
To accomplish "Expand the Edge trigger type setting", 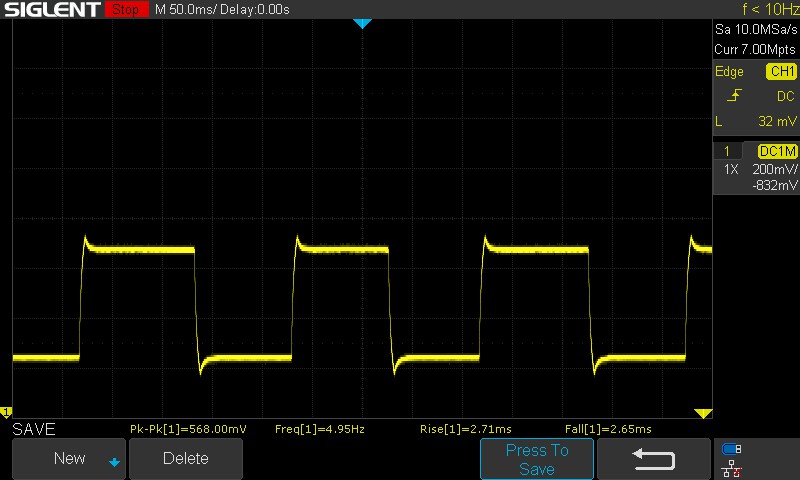I will click(729, 72).
